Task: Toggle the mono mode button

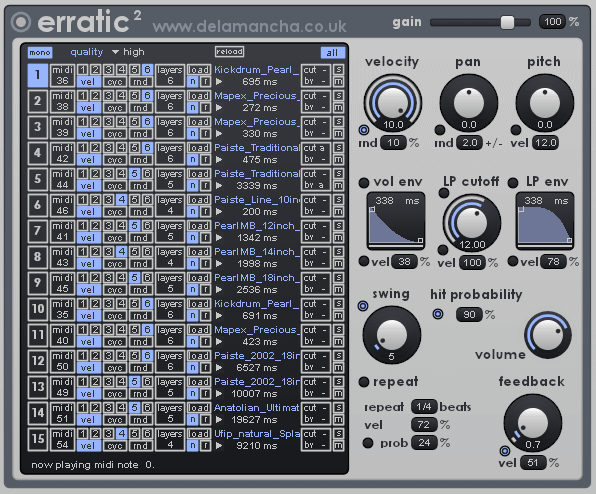Action: (x=40, y=52)
